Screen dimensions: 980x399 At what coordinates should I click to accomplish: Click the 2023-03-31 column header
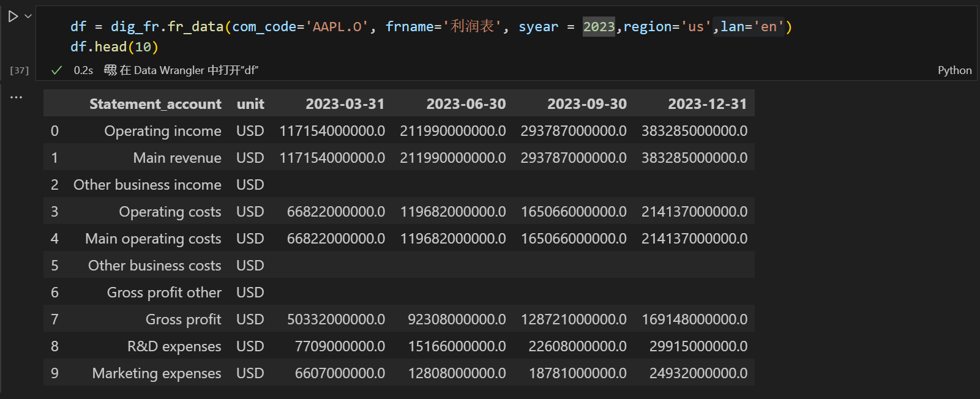(x=345, y=104)
